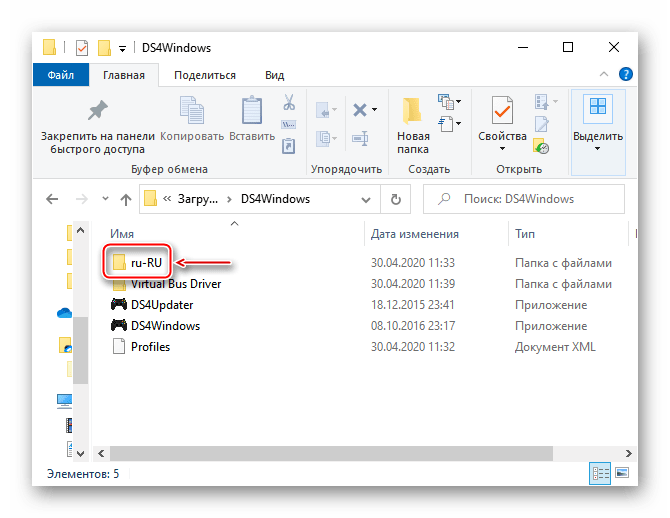Open Easy access dropdown arrow
Viewport: 670px width, 518px height.
(458, 124)
